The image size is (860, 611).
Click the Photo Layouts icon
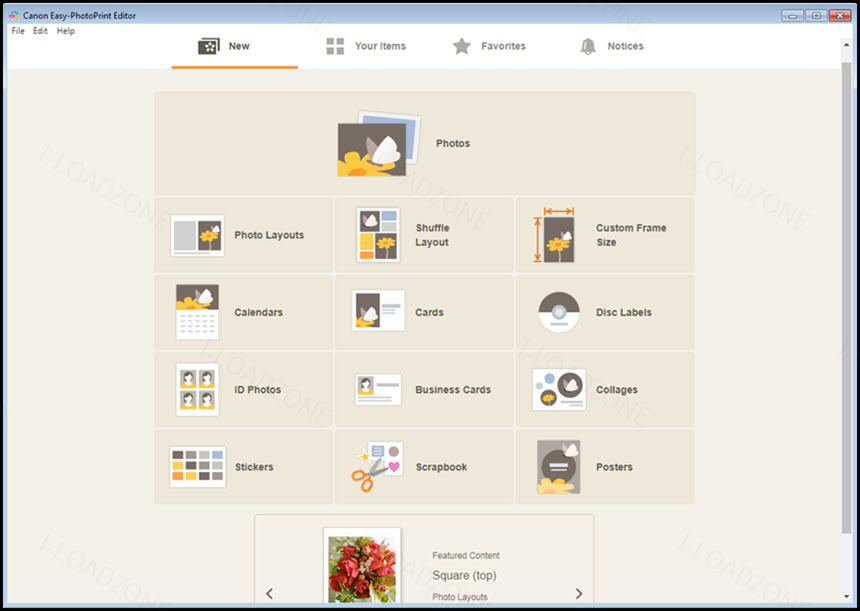click(x=197, y=235)
